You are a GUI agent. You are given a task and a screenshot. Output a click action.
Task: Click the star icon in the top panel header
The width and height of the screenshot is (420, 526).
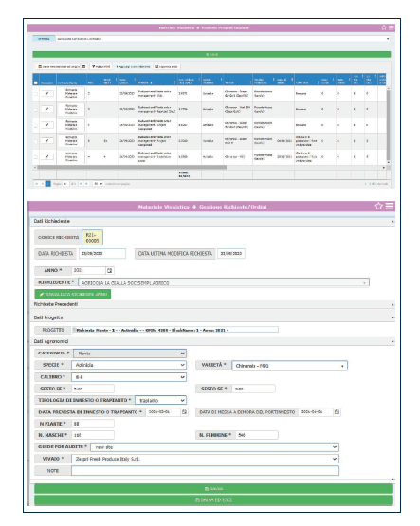click(x=384, y=27)
